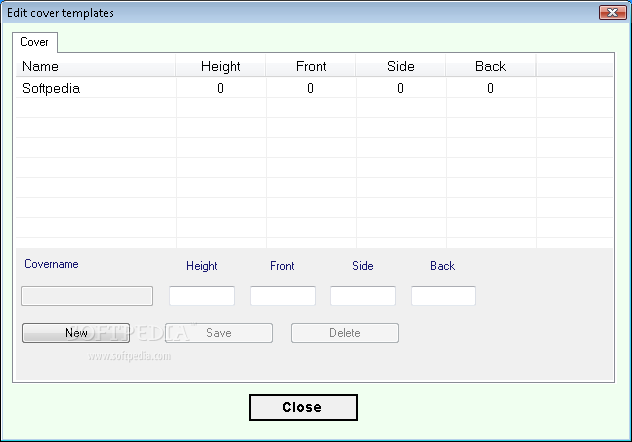The image size is (632, 442).
Task: Click the Close button at bottom
Action: click(303, 407)
